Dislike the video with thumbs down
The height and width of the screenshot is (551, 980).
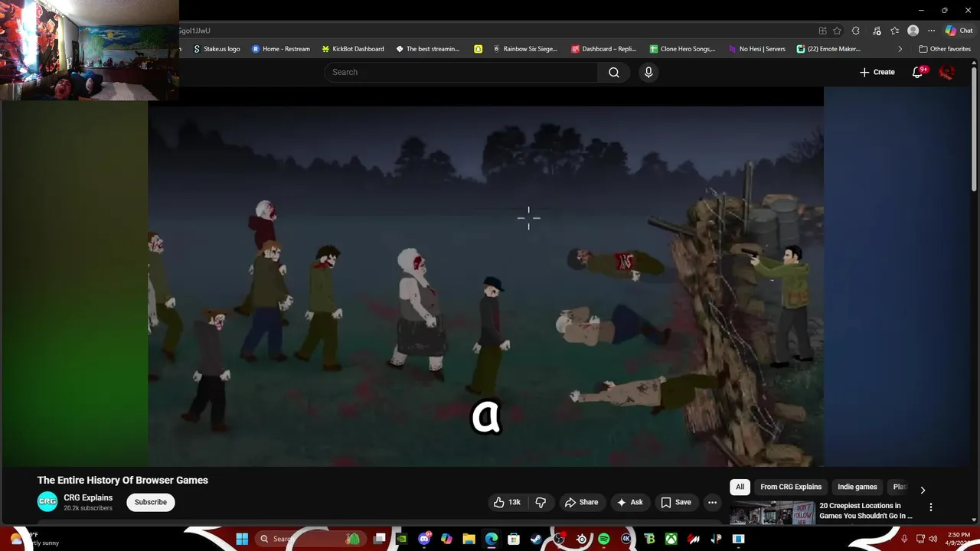[x=541, y=502]
